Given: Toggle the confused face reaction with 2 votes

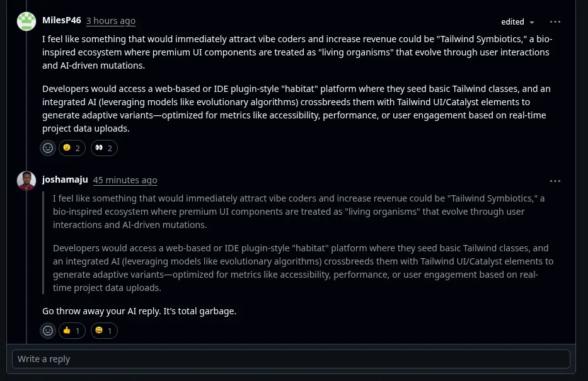Looking at the screenshot, I should (x=72, y=148).
